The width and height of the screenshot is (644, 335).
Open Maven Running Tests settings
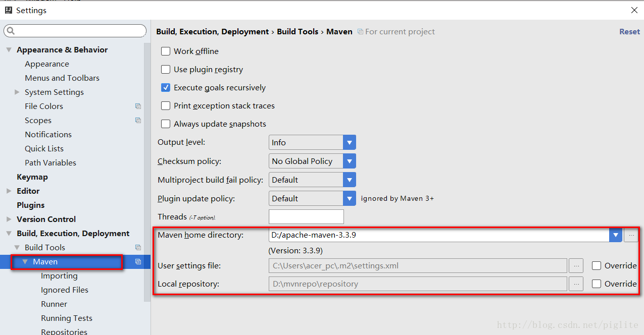[67, 318]
